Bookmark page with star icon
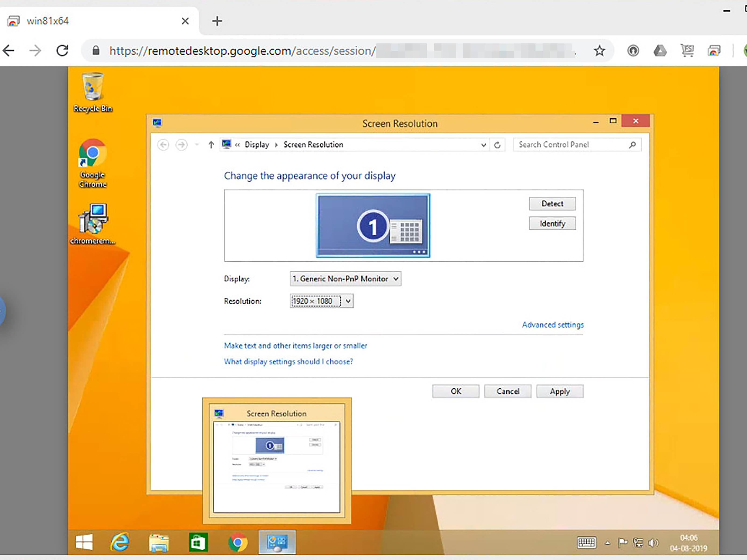 (599, 51)
